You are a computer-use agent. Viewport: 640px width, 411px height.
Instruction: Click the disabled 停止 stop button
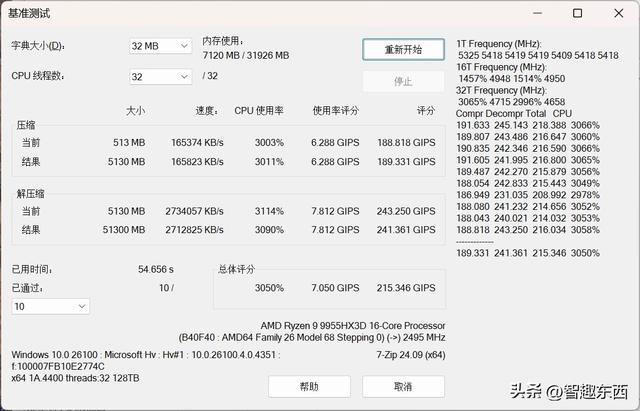[403, 82]
